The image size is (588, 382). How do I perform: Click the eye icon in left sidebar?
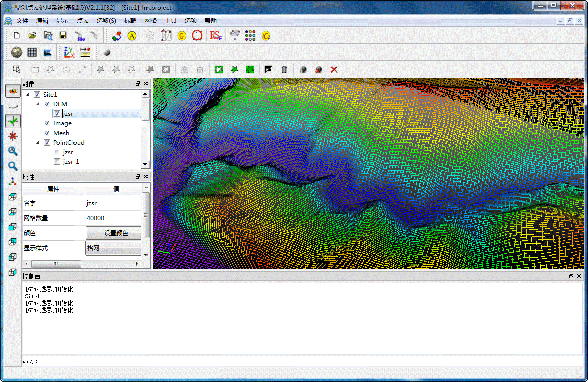pos(13,91)
